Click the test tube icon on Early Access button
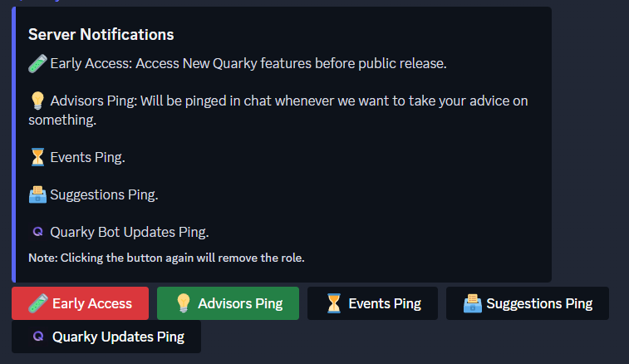 point(37,303)
